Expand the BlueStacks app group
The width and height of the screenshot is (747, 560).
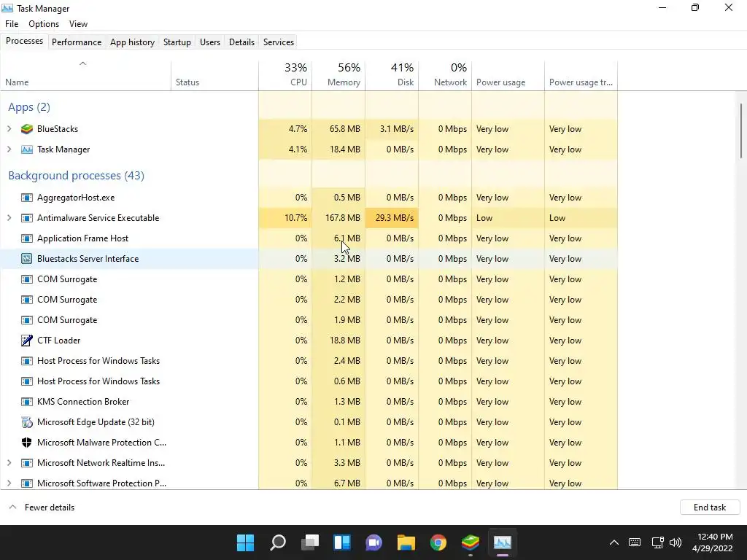[9, 129]
